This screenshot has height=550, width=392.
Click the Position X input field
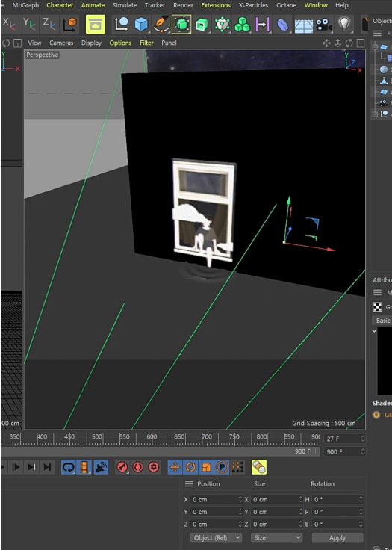click(x=217, y=499)
